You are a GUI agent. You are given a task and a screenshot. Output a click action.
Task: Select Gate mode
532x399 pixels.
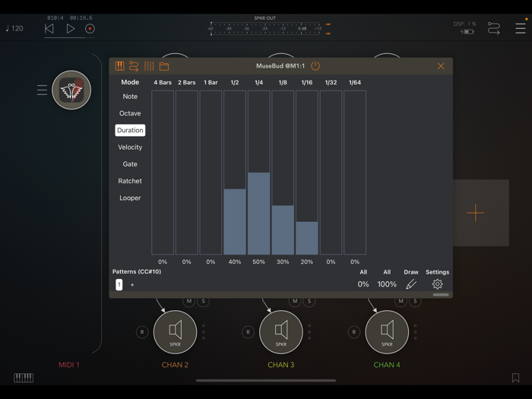130,164
